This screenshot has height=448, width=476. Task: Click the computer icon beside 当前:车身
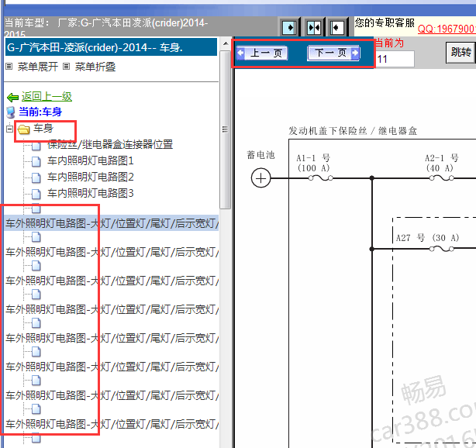coord(11,112)
